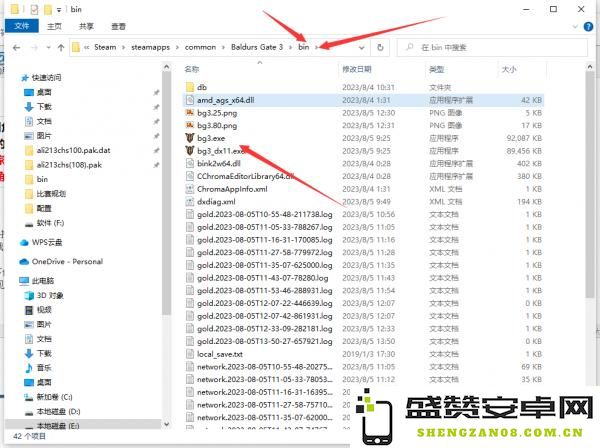Select gold.2023-08-05T13-50-27-657921.log
Screen dimensions: 600x448
264,341
